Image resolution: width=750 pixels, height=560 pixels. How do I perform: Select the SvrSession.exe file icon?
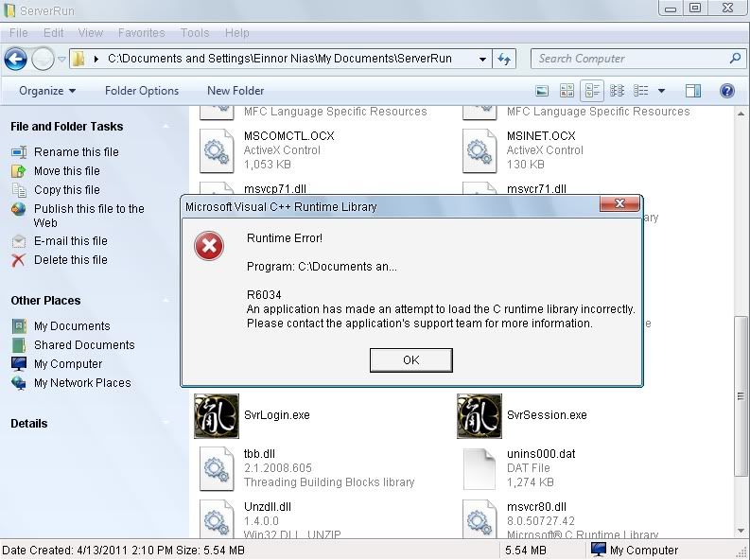[x=479, y=416]
